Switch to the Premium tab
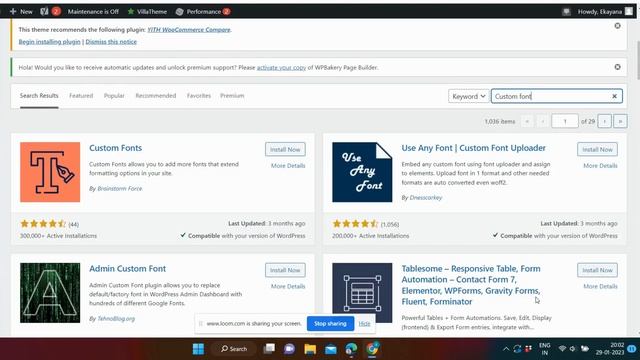Screen dimensions: 640x360 232,96
